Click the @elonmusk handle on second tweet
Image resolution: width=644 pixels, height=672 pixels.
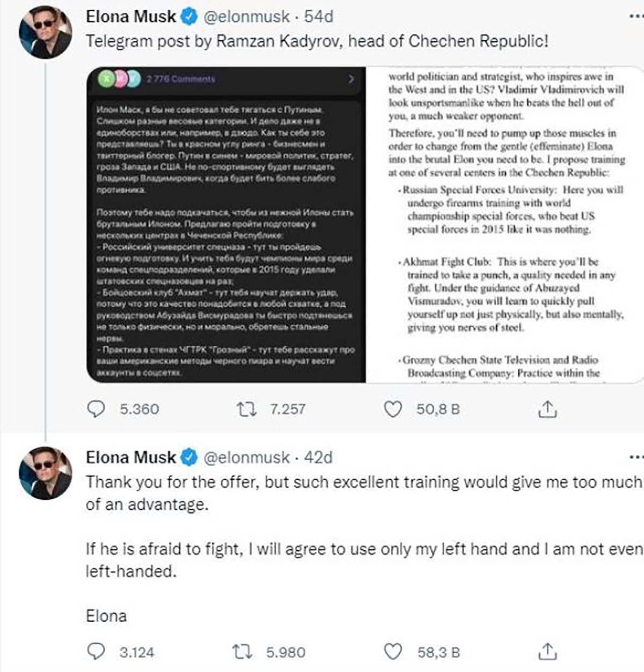[247, 457]
